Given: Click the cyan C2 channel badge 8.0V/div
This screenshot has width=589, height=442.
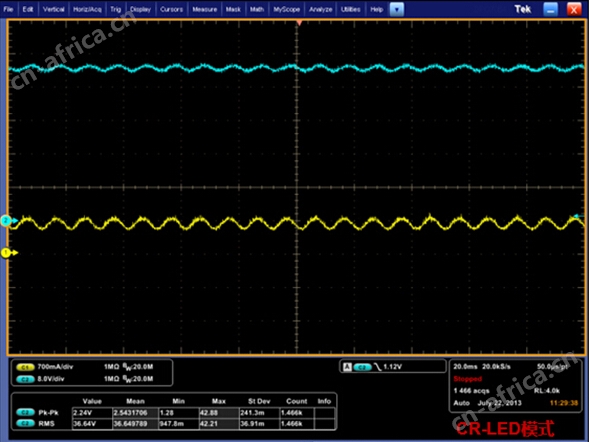Looking at the screenshot, I should tap(25, 379).
